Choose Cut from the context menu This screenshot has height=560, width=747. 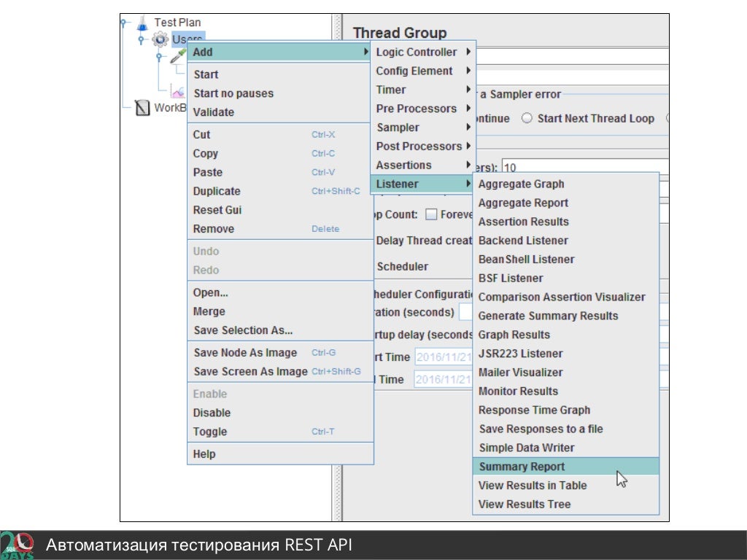tap(279, 135)
